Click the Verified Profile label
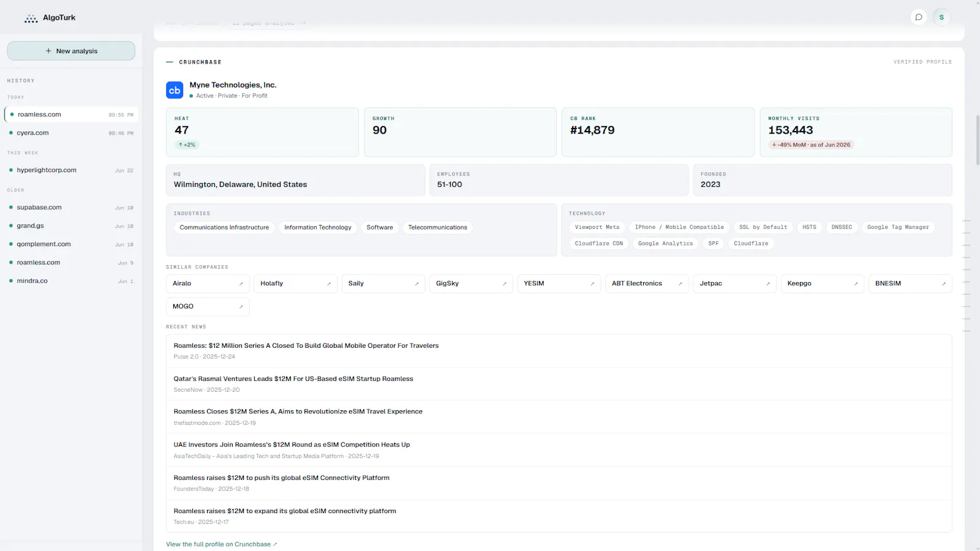This screenshot has width=980, height=551. [922, 62]
